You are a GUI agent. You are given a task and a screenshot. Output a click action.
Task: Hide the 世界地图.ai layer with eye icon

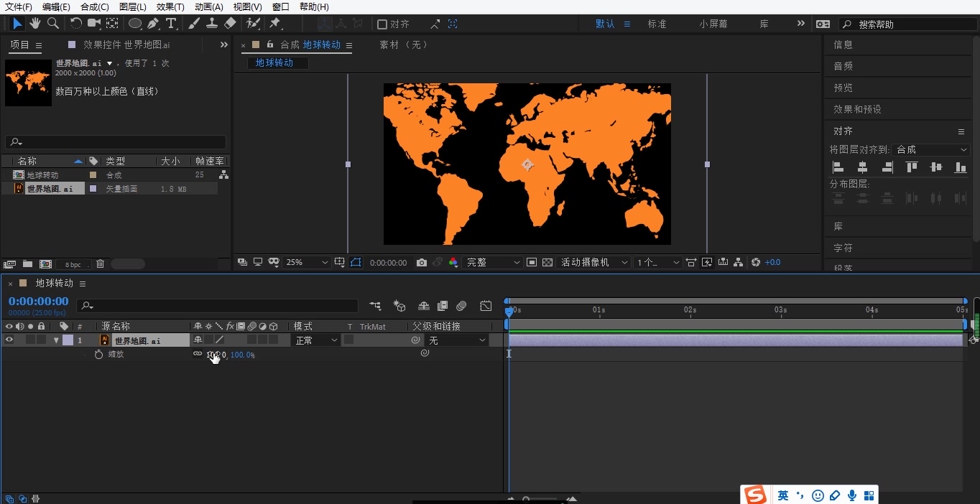9,340
